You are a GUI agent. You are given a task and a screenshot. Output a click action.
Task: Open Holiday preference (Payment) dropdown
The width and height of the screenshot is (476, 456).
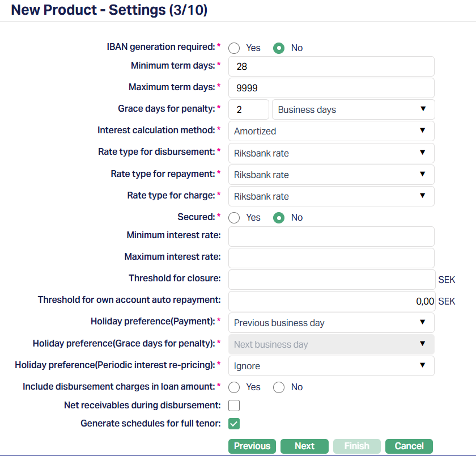[331, 323]
